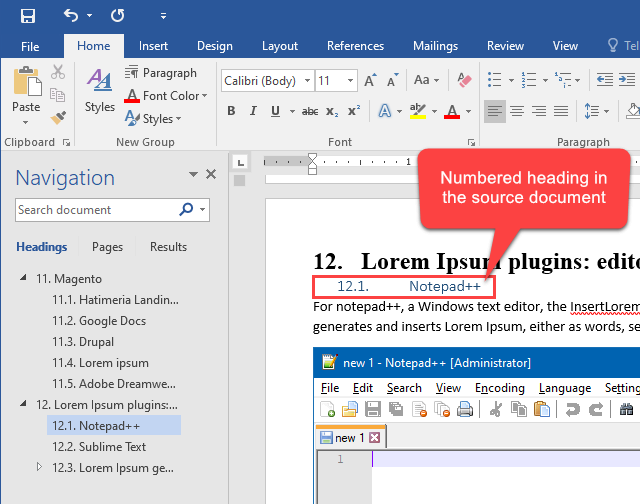
Task: Open the References ribbon tab
Action: tap(355, 46)
